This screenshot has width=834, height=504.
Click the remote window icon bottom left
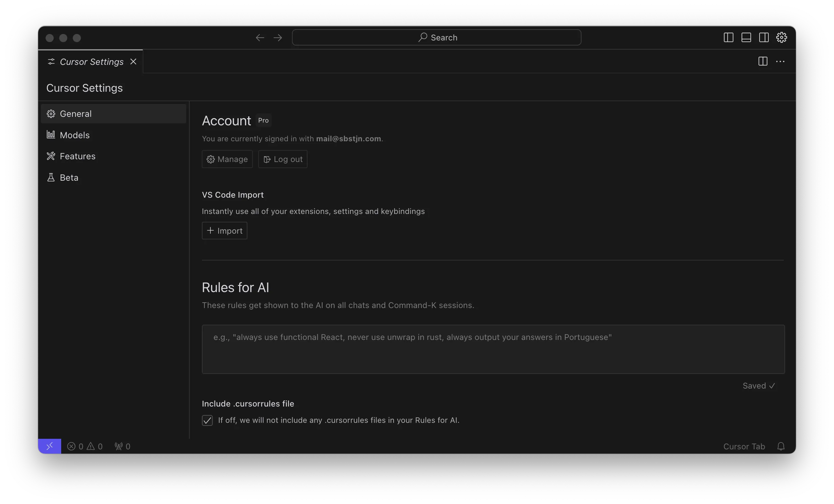point(50,446)
